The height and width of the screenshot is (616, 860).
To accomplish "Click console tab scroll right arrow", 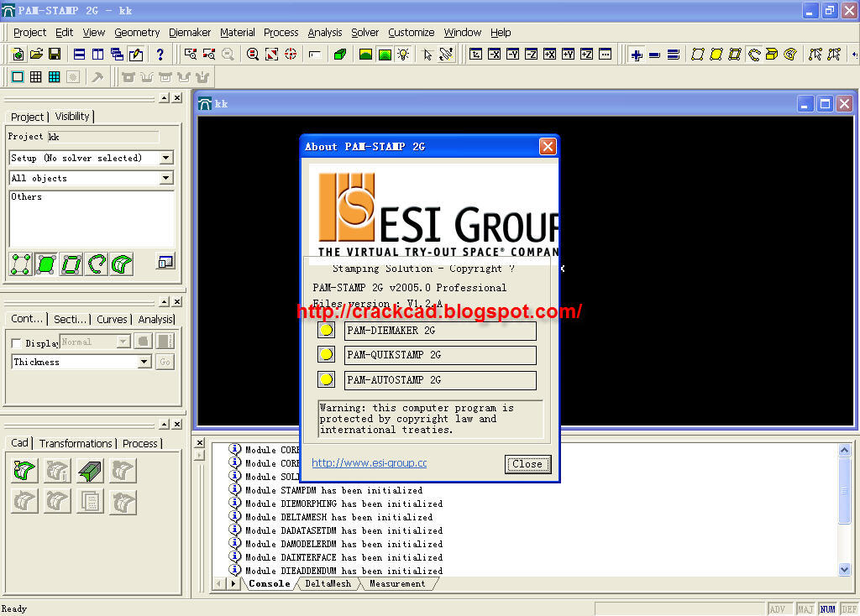I will pos(233,583).
